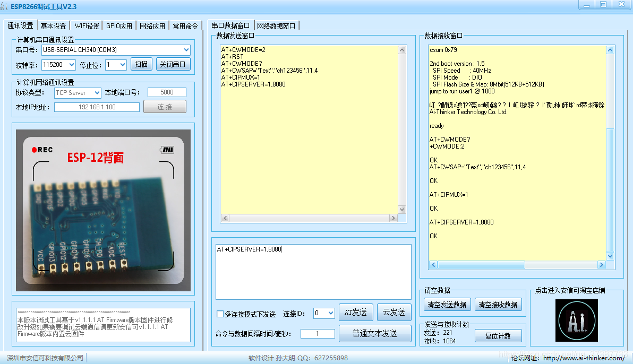Click the ESP-12背面 module photo

coord(103,210)
